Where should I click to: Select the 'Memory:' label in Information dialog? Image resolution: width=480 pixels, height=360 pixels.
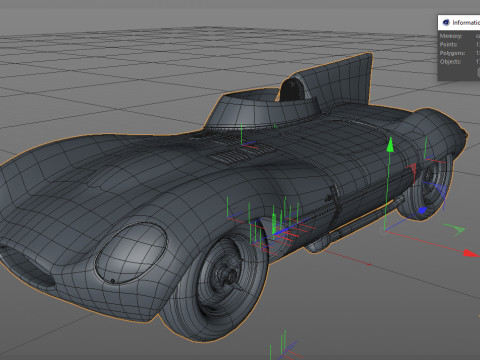coord(451,36)
